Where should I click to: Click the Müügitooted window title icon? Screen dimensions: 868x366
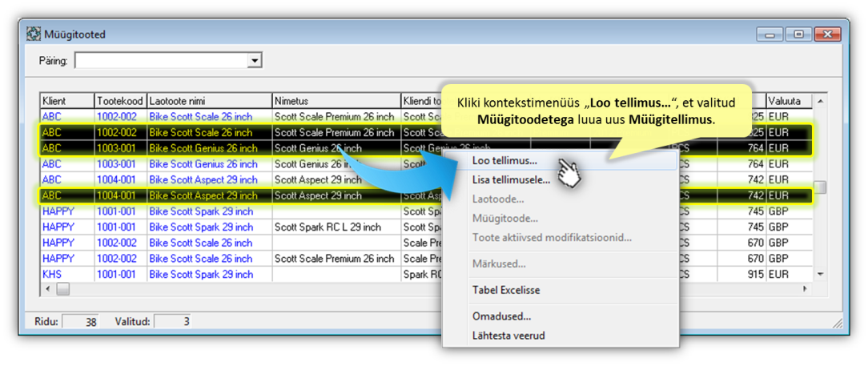click(34, 34)
